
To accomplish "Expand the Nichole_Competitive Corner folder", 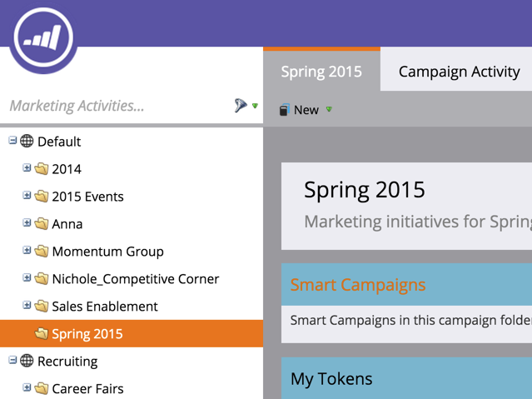I will (27, 278).
